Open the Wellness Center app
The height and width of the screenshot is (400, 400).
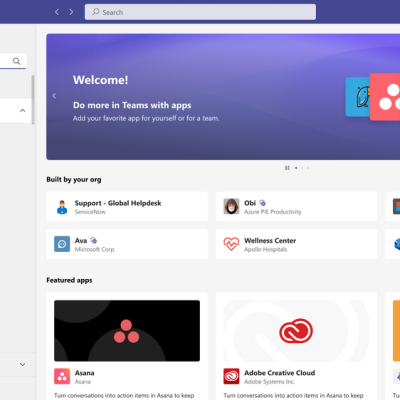point(296,244)
